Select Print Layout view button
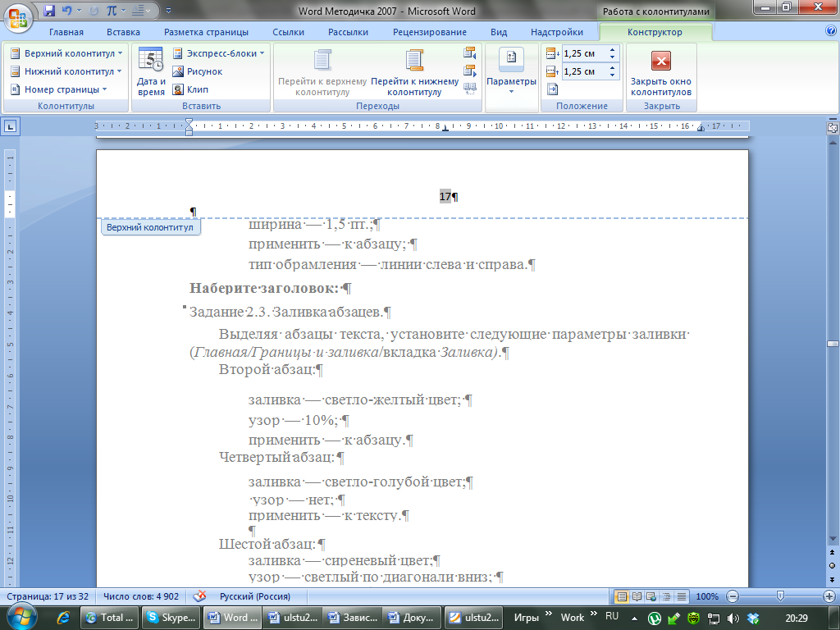The width and height of the screenshot is (840, 630). (x=622, y=596)
